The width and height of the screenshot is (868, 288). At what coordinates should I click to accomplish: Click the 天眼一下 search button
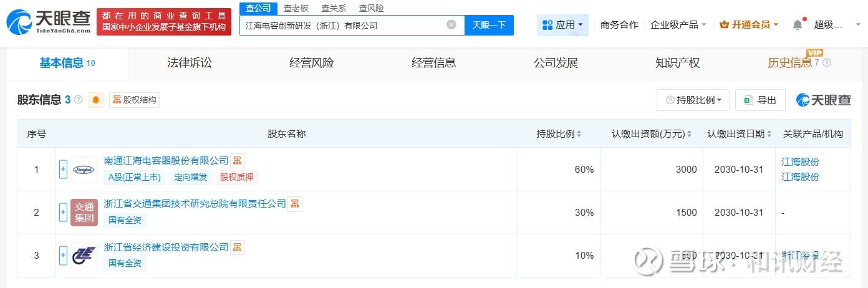[x=489, y=25]
